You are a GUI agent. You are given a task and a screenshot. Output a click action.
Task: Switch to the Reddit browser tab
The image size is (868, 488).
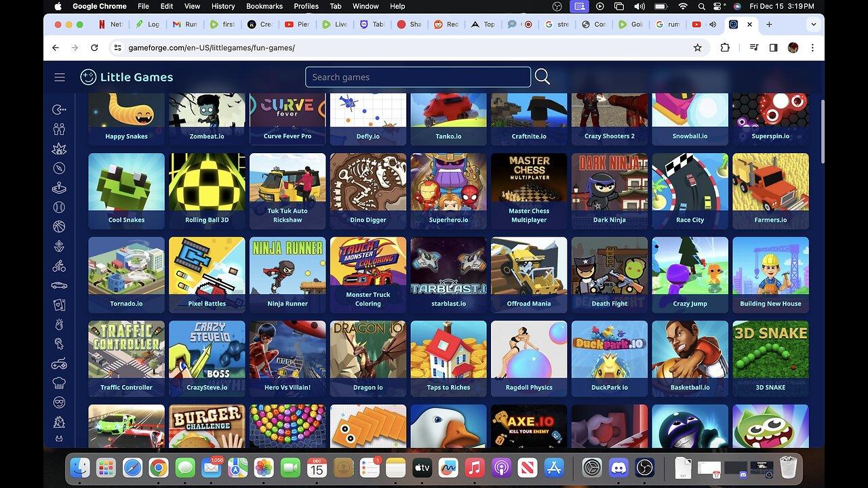click(446, 24)
